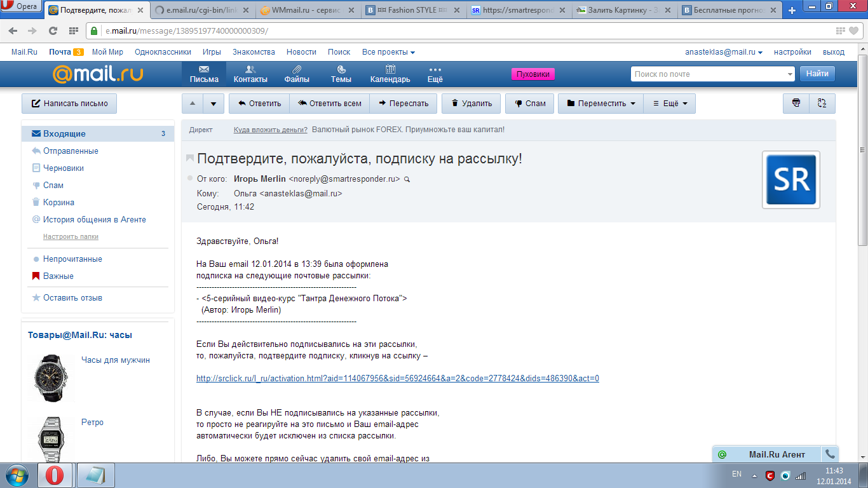Open the srclick.ru activation link
This screenshot has width=868, height=488.
[x=398, y=379]
